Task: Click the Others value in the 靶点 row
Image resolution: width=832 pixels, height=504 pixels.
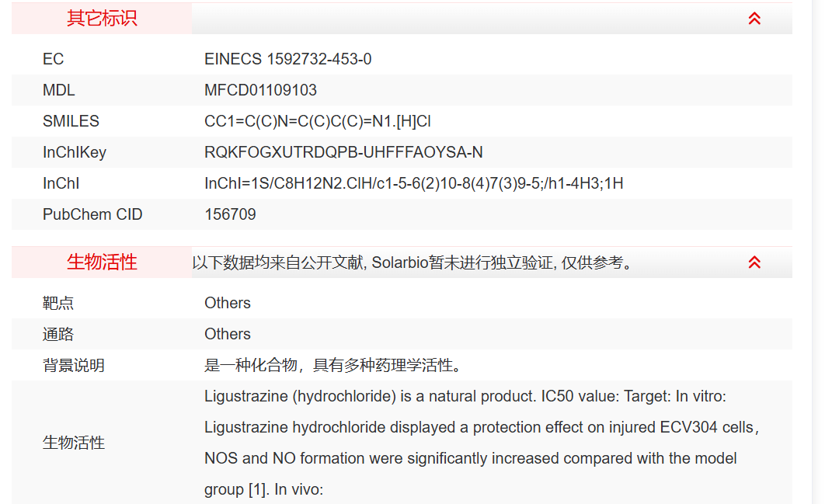Action: (228, 303)
